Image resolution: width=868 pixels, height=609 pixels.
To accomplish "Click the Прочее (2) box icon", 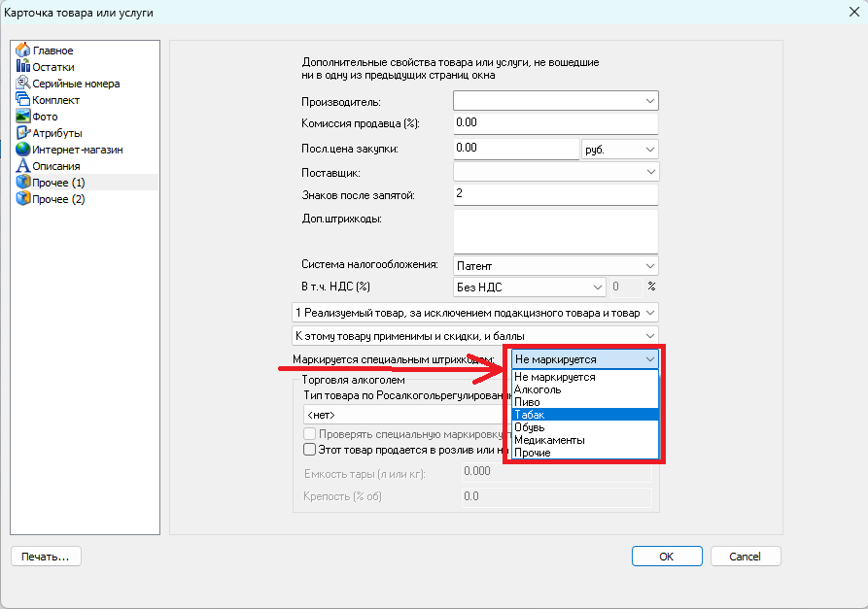I will click(22, 198).
